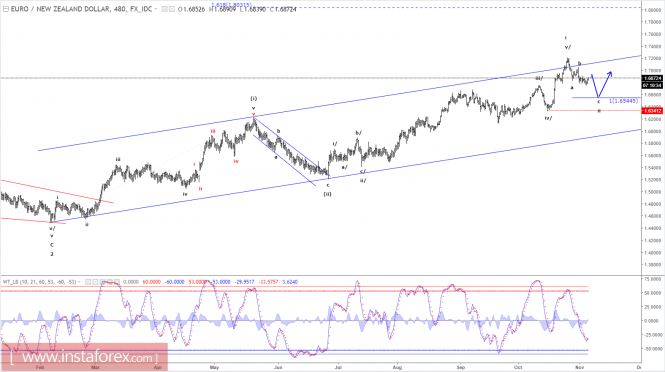This screenshot has width=665, height=372.
Task: Select the (i) wave label above May peak
Action: 253,99
